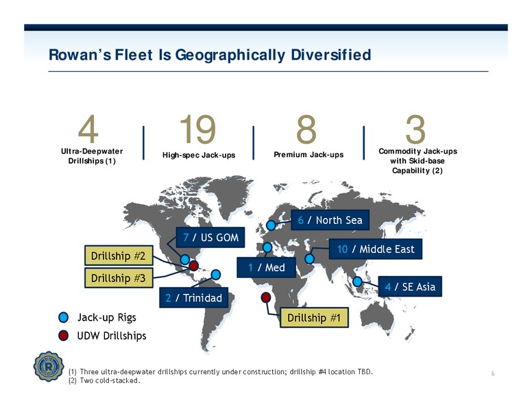This screenshot has width=532, height=411.
Task: Click the '10 / Middle East' label
Action: point(376,249)
